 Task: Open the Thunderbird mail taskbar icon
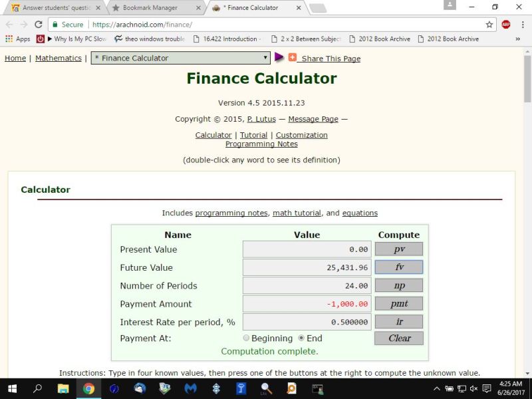click(x=140, y=389)
